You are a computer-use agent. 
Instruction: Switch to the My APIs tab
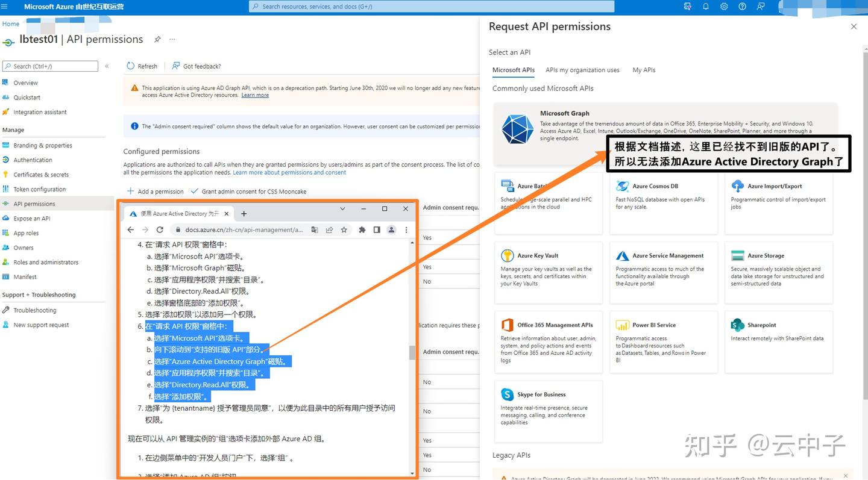tap(644, 70)
